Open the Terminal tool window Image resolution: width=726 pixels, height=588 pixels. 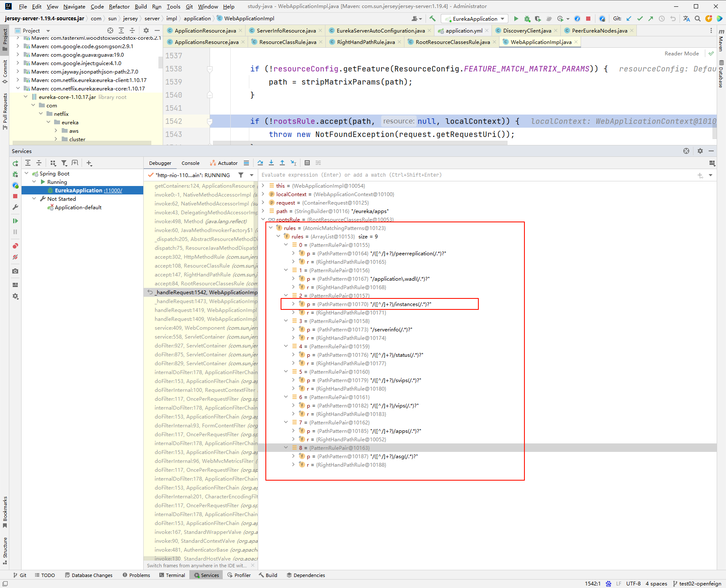(172, 575)
